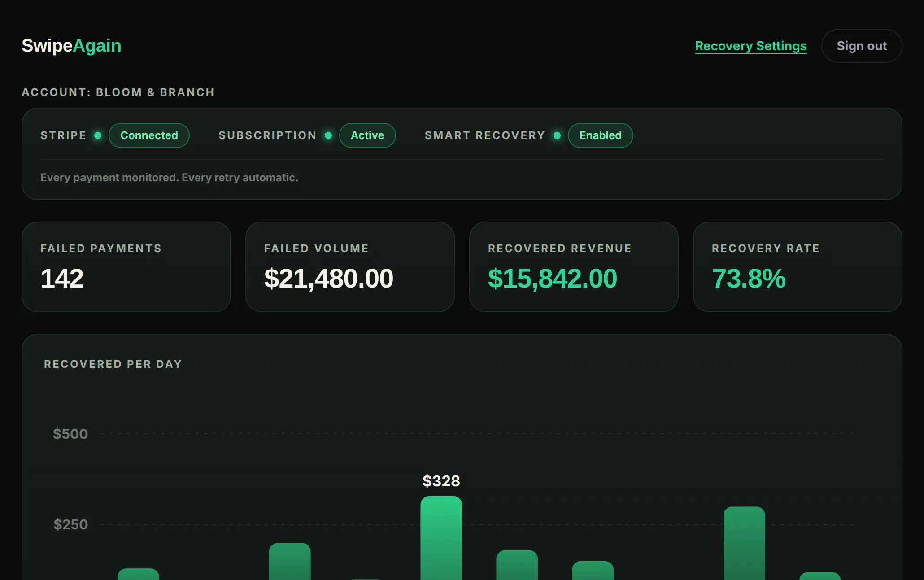924x580 pixels.
Task: Click the Recovery Rate card title
Action: (766, 248)
